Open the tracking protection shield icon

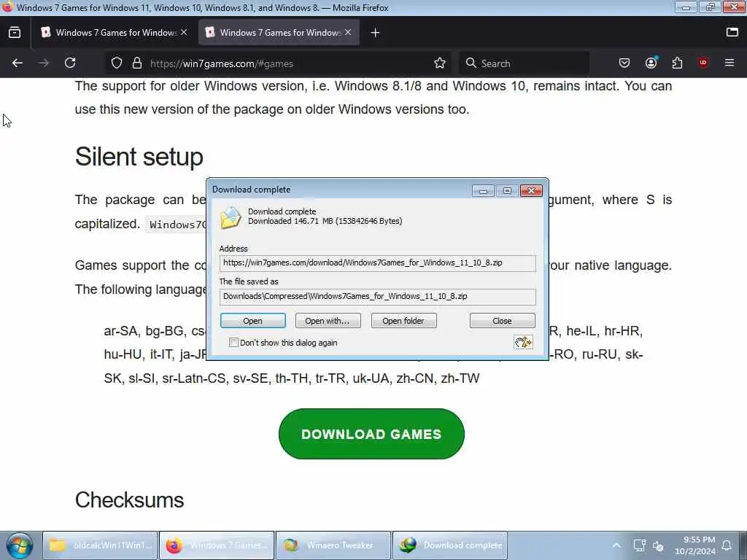(117, 63)
